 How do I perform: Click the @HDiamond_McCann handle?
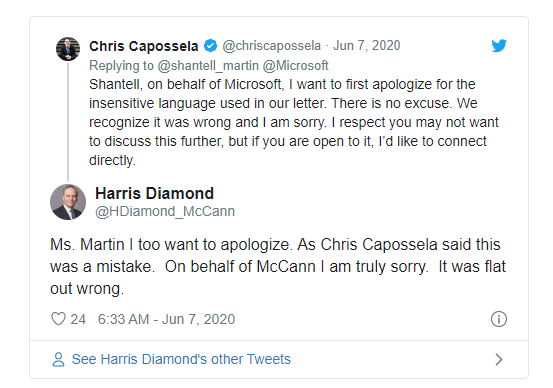pyautogui.click(x=165, y=211)
